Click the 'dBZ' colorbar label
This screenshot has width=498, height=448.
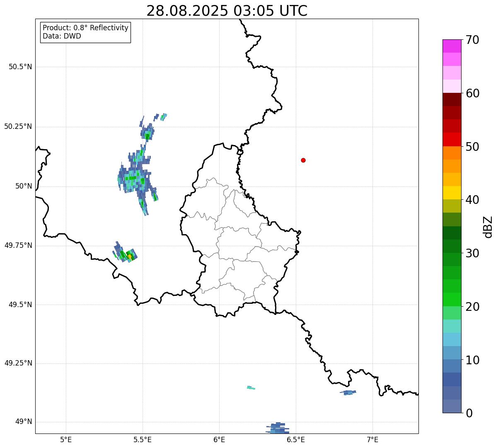(488, 227)
